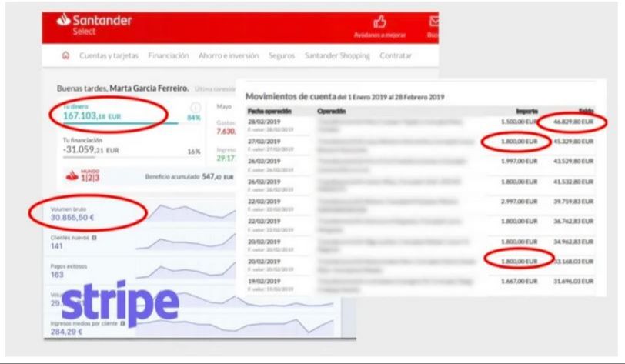Viewport: 625px width, 364px height.
Task: Click the 1.500,00 EUR amount
Action: click(520, 122)
